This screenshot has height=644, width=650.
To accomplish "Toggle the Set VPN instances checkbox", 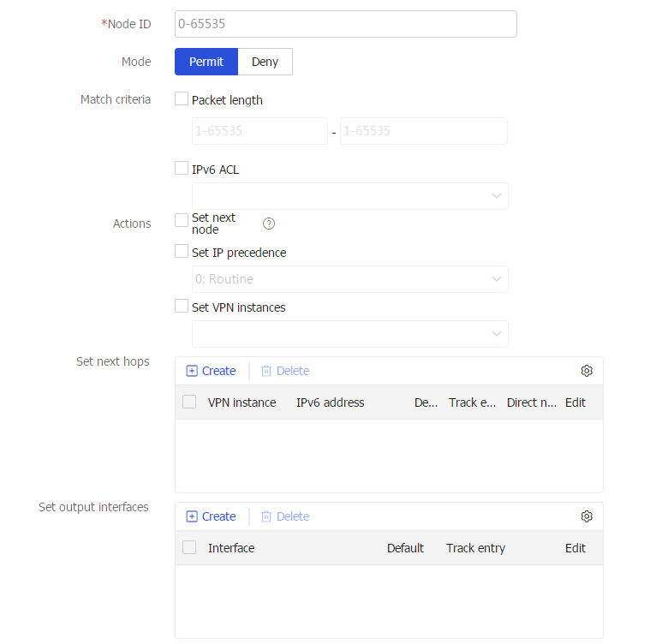I will click(x=182, y=306).
